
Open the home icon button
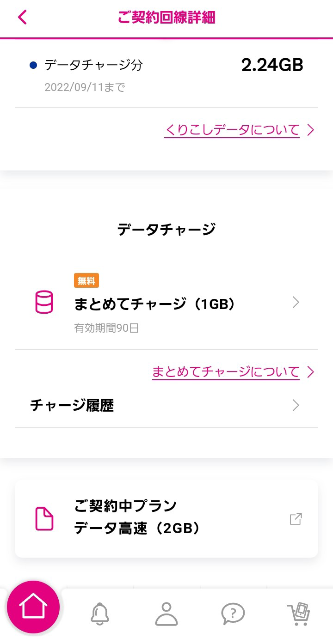tap(33, 607)
